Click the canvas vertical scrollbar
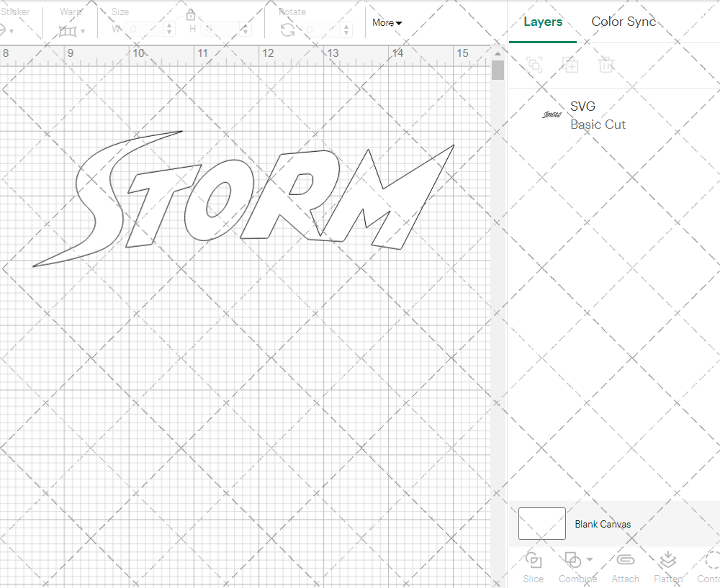Viewport: 720px width, 588px height. [x=497, y=69]
